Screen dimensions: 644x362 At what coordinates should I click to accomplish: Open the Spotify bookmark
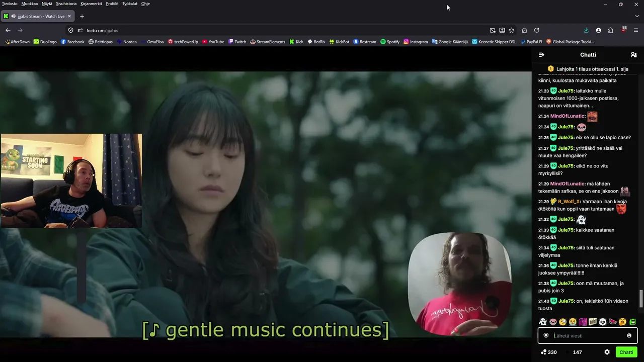point(390,42)
